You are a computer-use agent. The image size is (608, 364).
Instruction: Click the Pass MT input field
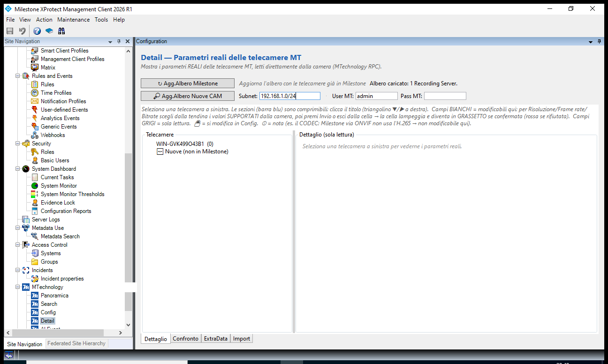(445, 96)
